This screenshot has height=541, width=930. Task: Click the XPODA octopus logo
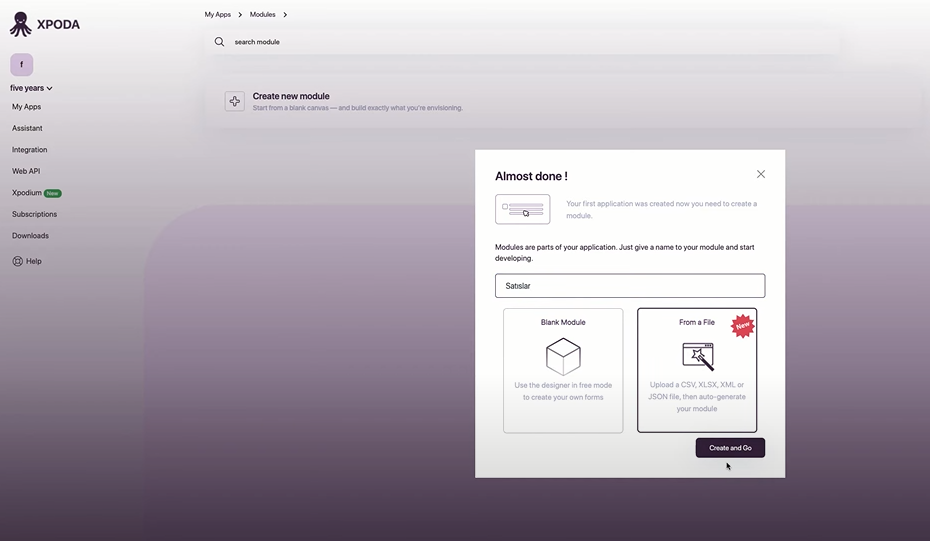pos(21,24)
